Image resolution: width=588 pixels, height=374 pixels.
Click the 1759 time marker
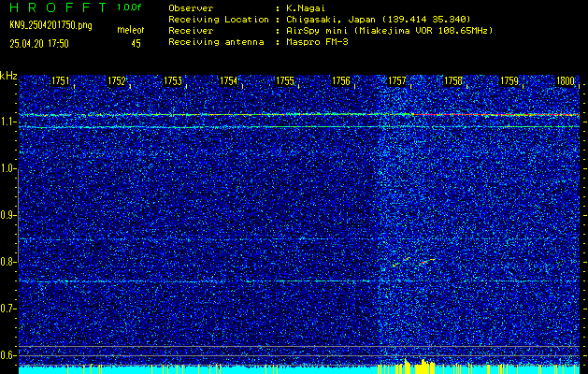point(509,80)
